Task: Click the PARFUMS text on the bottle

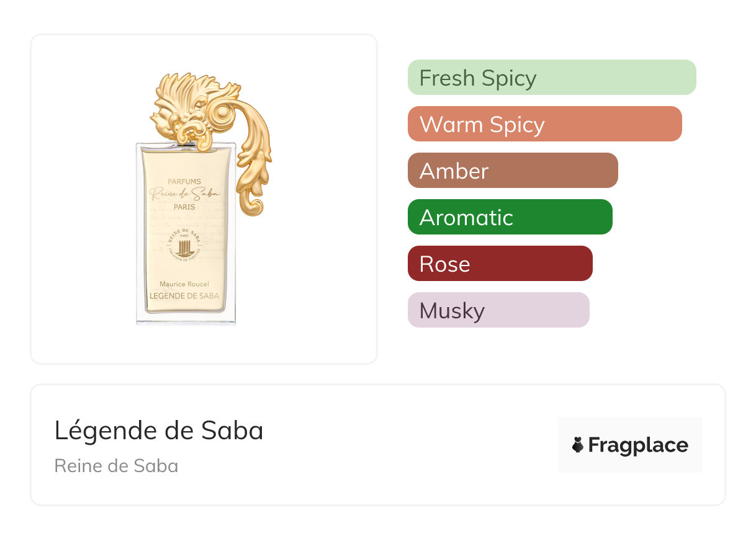Action: click(184, 182)
